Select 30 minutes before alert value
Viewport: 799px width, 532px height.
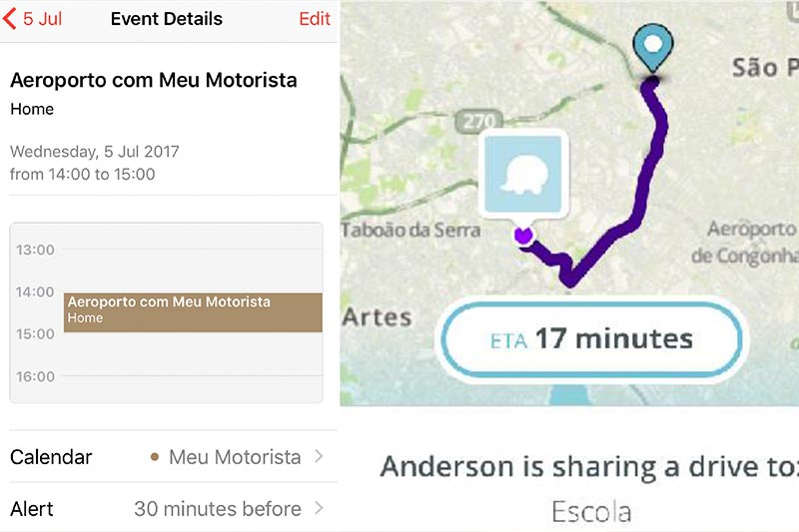218,509
